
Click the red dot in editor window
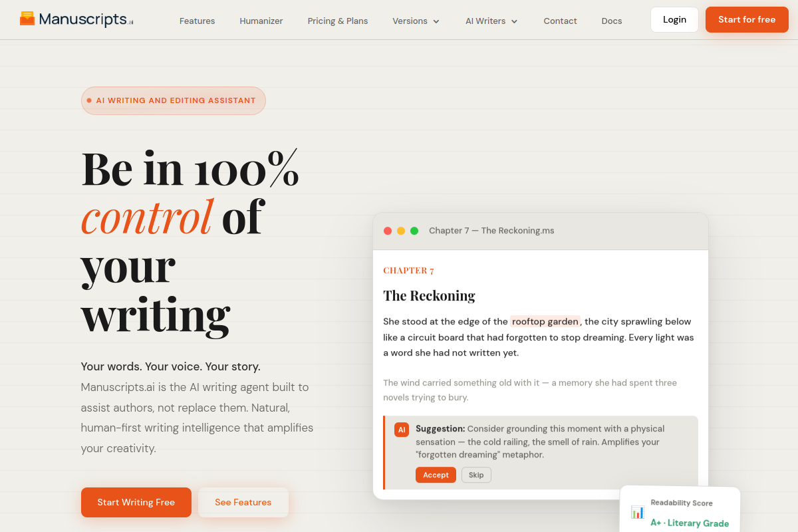click(388, 231)
